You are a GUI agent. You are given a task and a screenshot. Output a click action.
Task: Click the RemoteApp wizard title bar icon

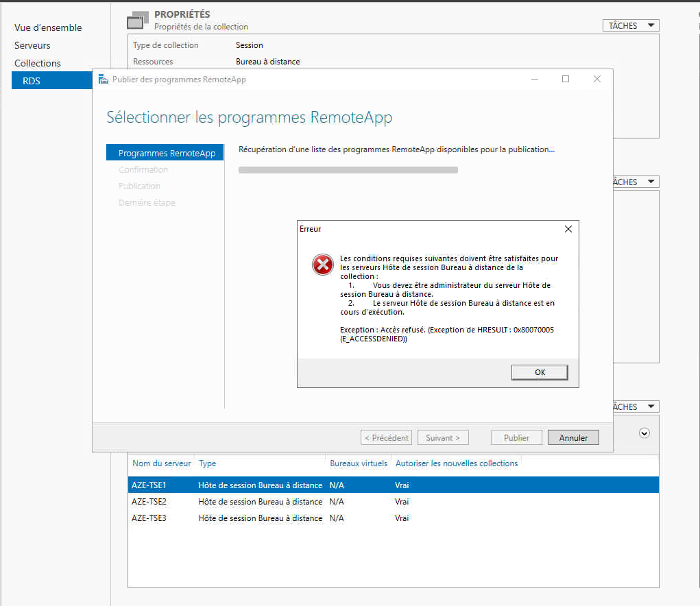(x=103, y=79)
